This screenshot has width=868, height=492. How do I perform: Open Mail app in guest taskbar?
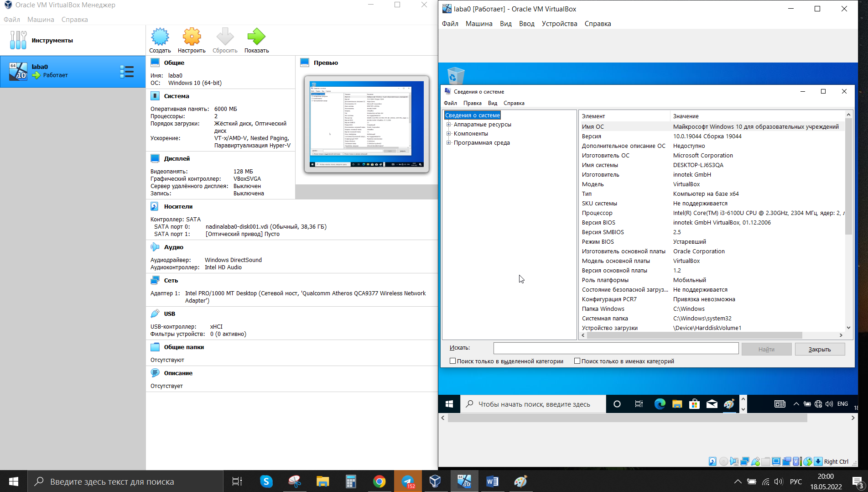712,404
